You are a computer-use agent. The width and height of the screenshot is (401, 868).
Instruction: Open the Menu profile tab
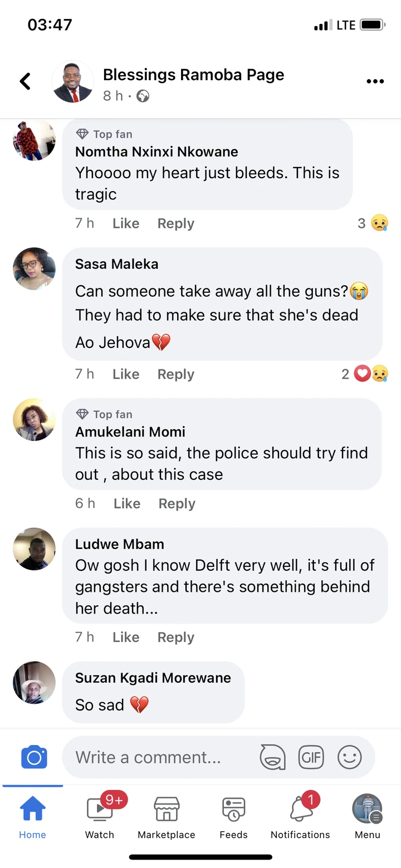[x=368, y=817]
